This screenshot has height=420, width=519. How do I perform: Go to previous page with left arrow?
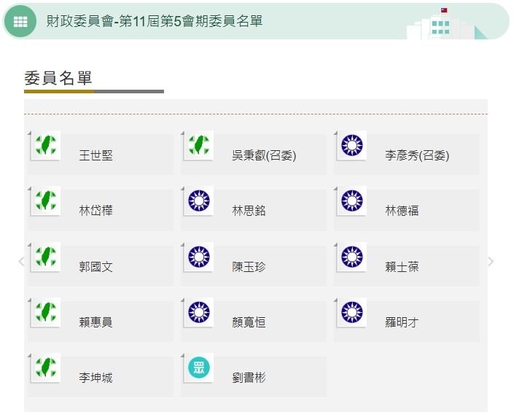[21, 261]
